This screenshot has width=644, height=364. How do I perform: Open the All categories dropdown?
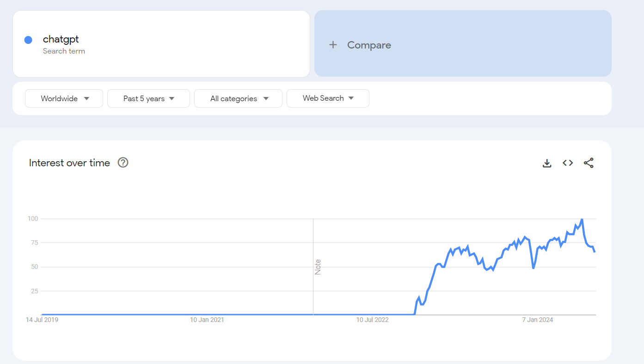[x=238, y=98]
